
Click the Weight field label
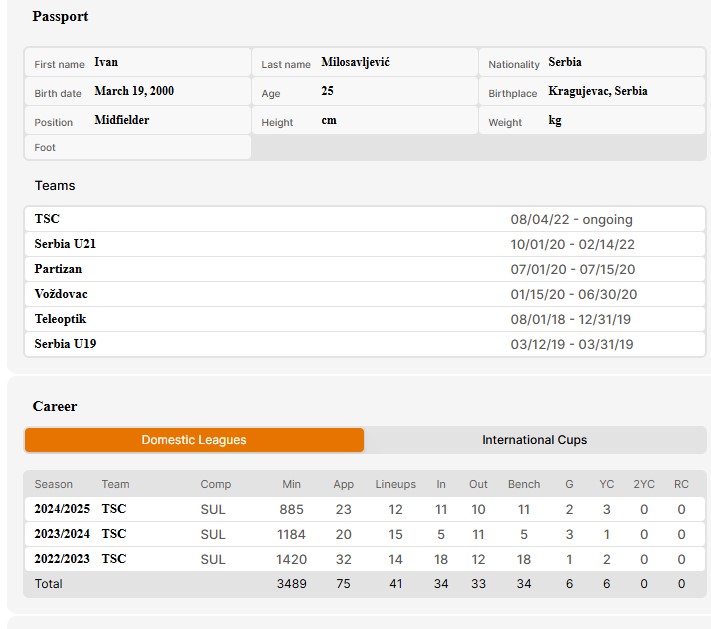(505, 122)
